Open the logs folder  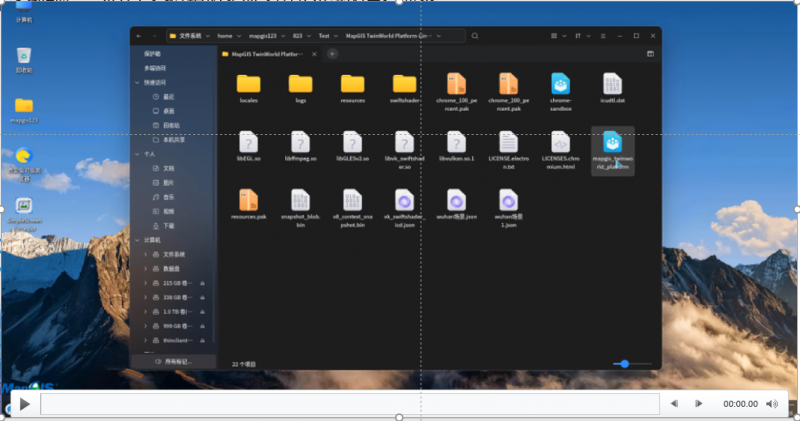click(x=301, y=88)
